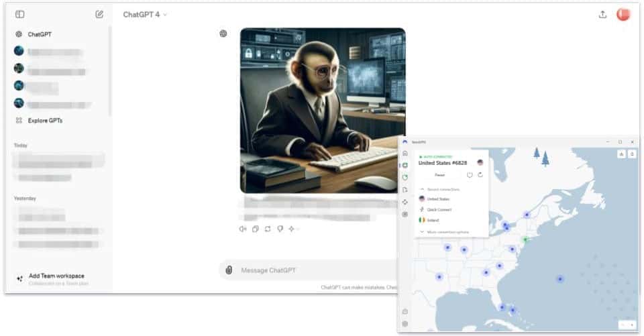This screenshot has height=336, width=644.
Task: Zoom out the NordVPN map with minus button
Action: tap(623, 325)
